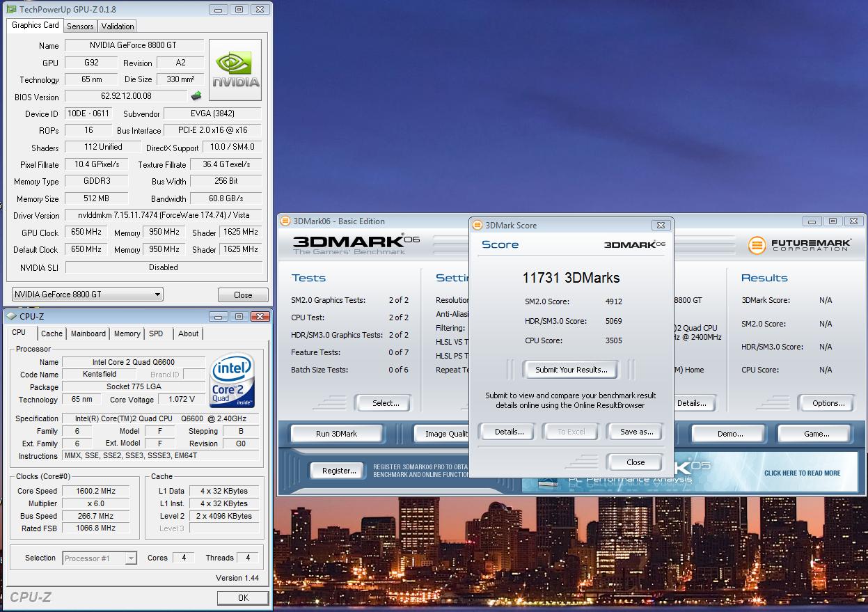Click the NVIDIA logo in GPU-Z

click(236, 70)
